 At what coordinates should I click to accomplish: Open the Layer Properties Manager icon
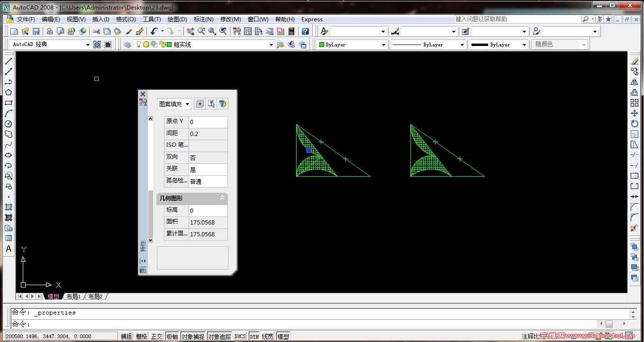(x=127, y=45)
